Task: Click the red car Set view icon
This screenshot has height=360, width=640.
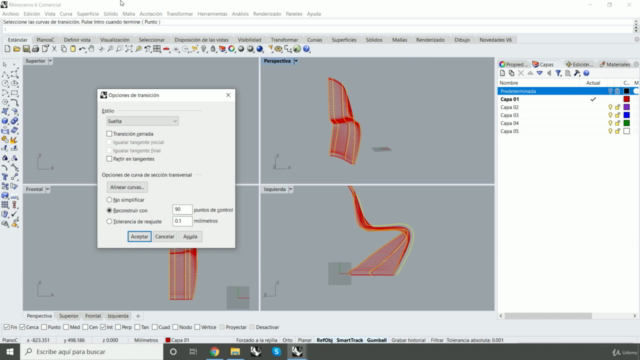Action: pos(166,49)
